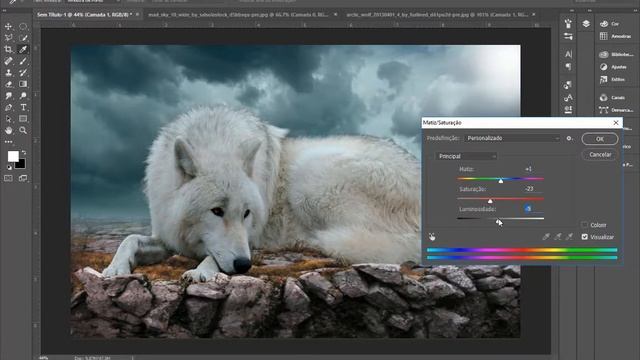Close the Matiz/Saturação dialog
Viewport: 640px width, 360px height.
(x=616, y=123)
